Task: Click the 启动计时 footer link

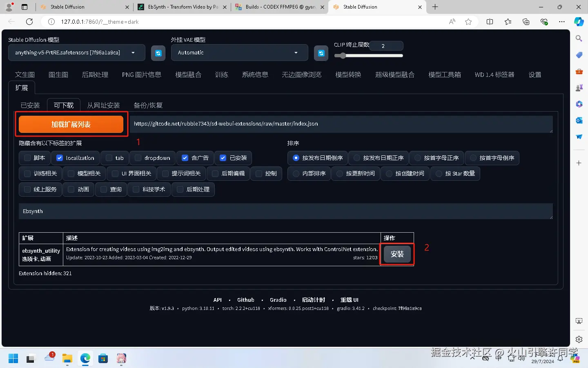Action: (314, 300)
